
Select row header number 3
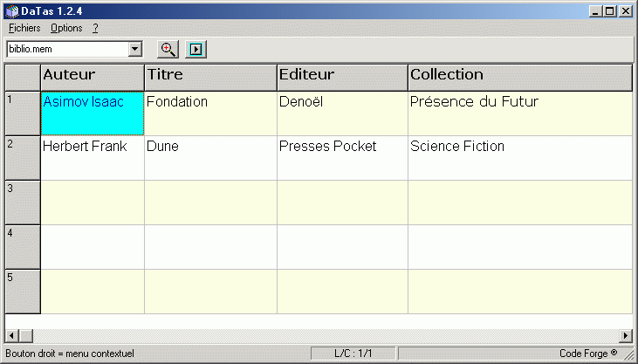pos(23,203)
